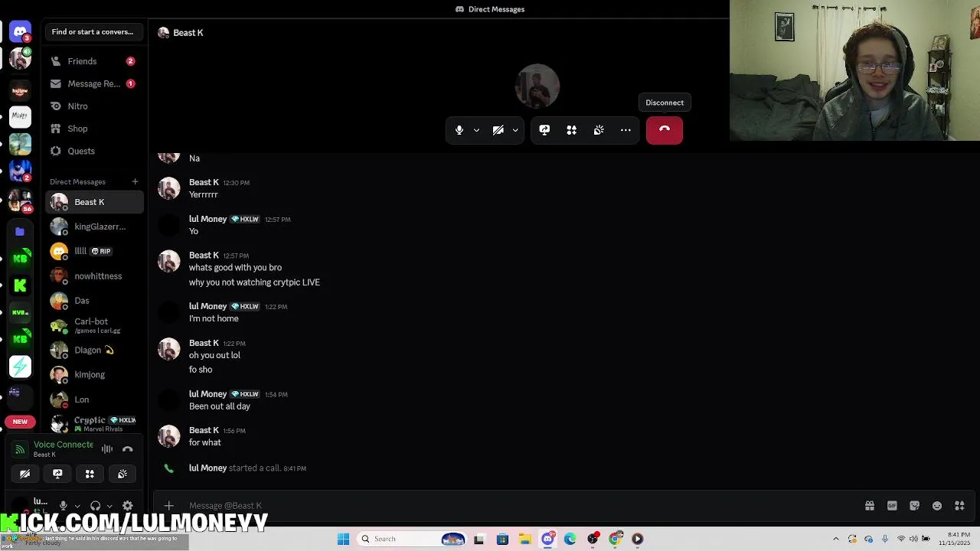Create a new DM with plus icon

tap(135, 181)
